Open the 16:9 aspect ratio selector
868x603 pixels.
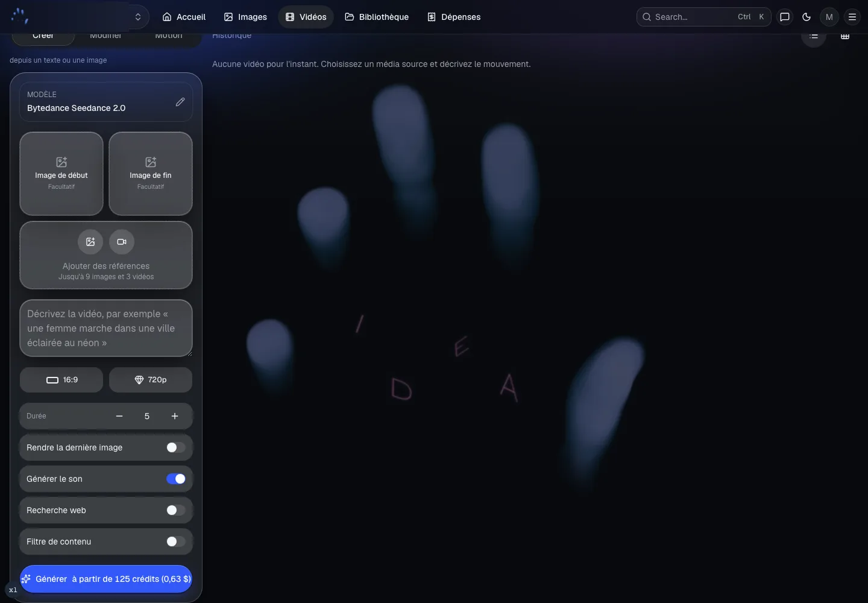pyautogui.click(x=61, y=380)
